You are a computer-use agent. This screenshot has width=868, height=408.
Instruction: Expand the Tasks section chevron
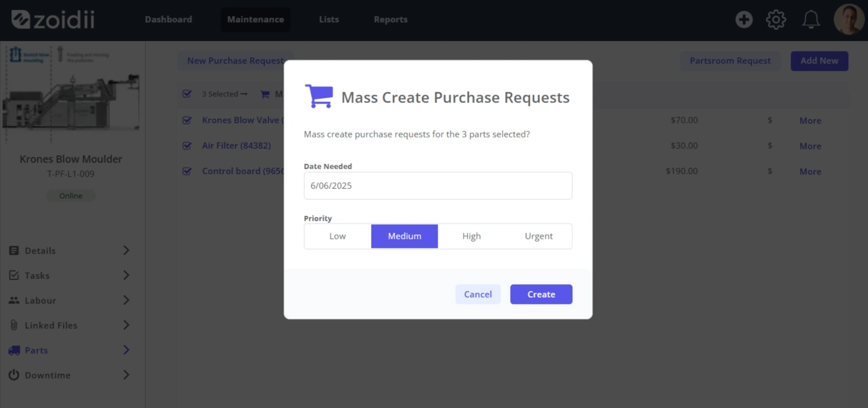(126, 276)
